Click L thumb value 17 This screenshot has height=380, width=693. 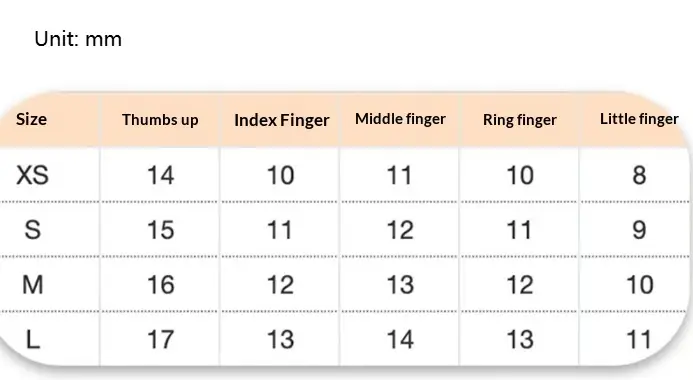(161, 339)
